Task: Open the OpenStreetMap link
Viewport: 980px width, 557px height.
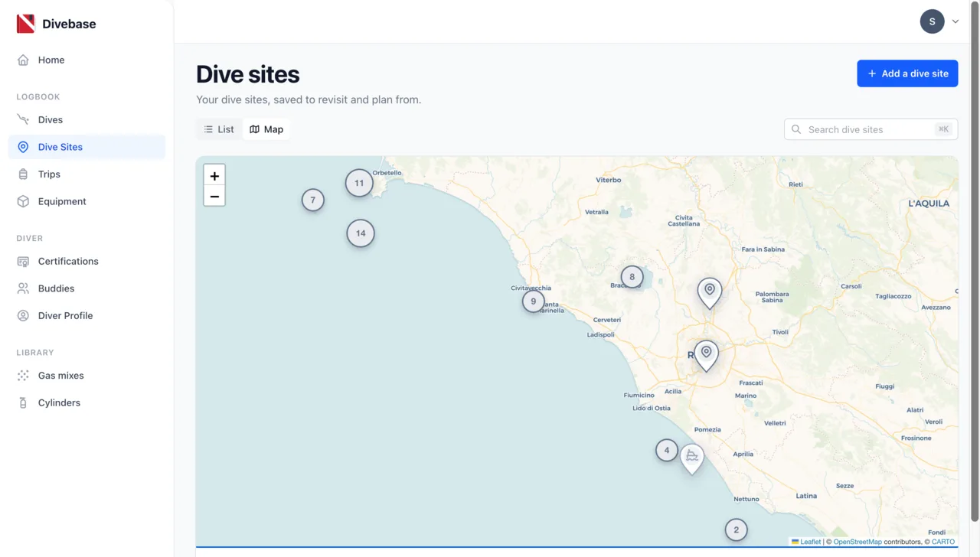Action: tap(857, 542)
